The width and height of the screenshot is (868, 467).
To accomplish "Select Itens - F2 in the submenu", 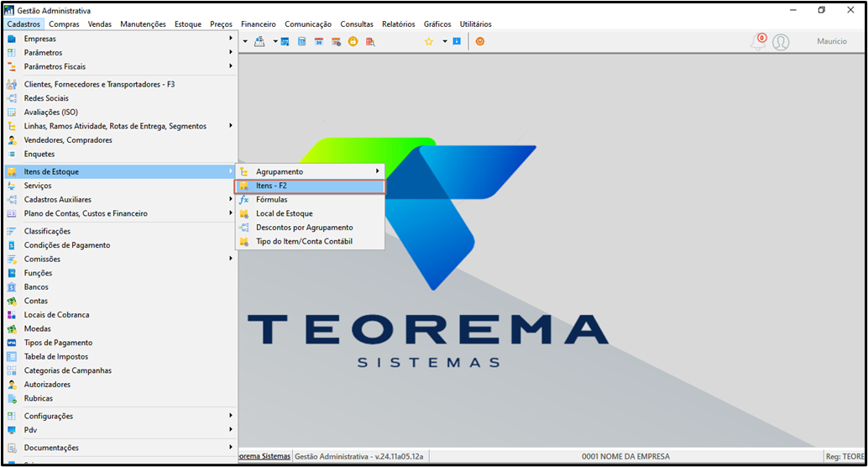I will (x=310, y=186).
